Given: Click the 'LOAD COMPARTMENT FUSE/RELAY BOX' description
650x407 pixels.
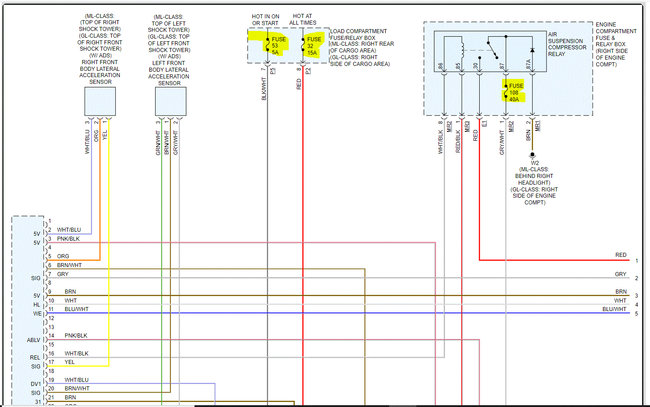Looking at the screenshot, I should tap(362, 47).
